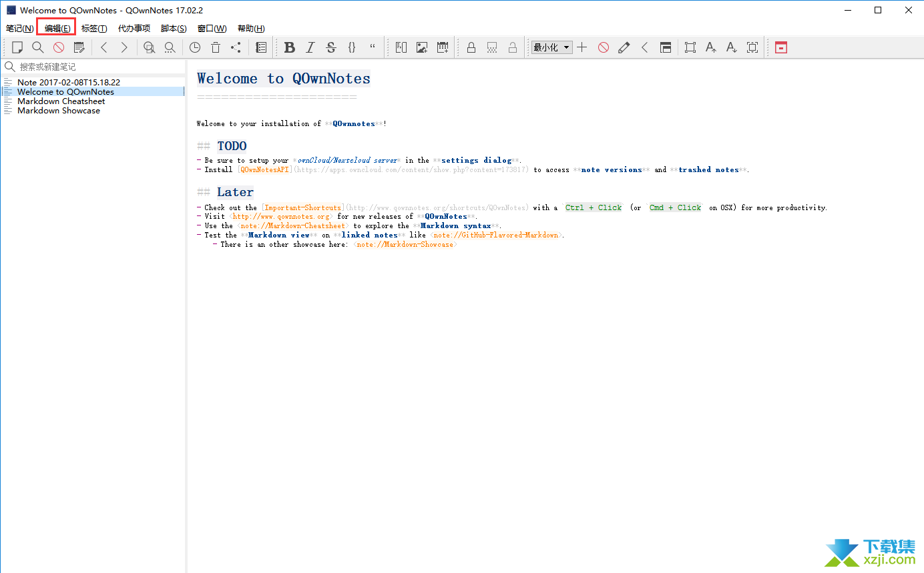Screen dimensions: 924x573
Task: Toggle bold formatting
Action: pos(289,47)
